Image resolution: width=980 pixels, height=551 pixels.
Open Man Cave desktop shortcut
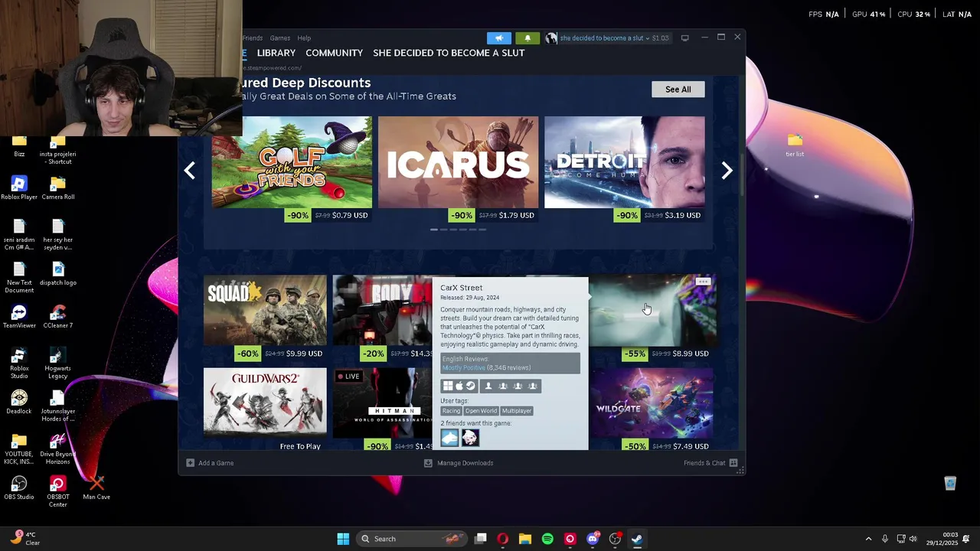tap(96, 487)
